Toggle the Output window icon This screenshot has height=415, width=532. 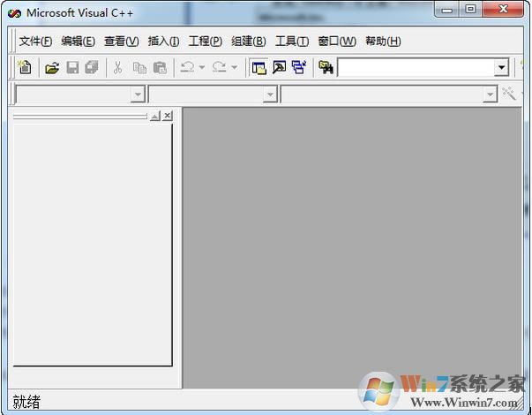point(279,67)
